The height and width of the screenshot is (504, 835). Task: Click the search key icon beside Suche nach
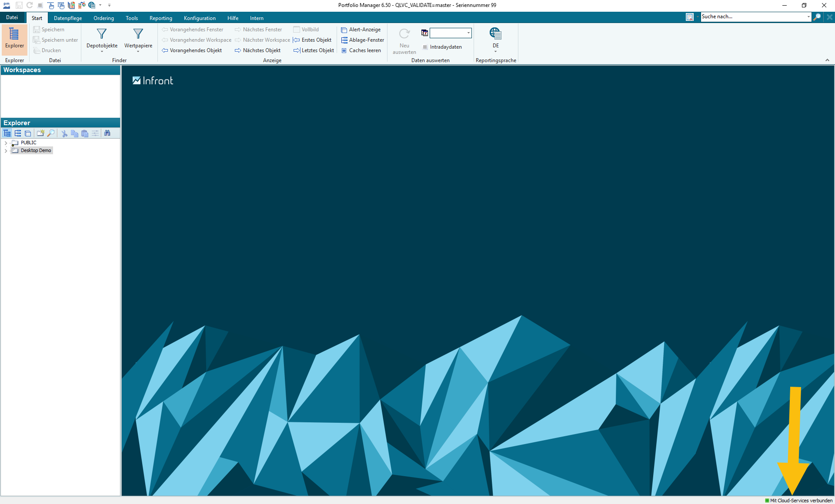click(817, 17)
